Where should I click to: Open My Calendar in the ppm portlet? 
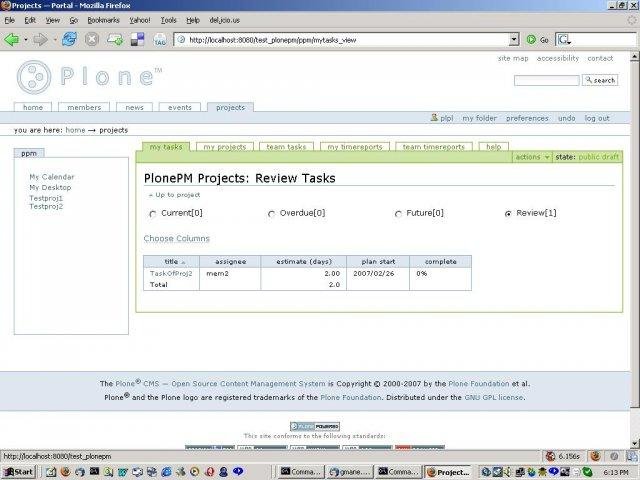[52, 177]
